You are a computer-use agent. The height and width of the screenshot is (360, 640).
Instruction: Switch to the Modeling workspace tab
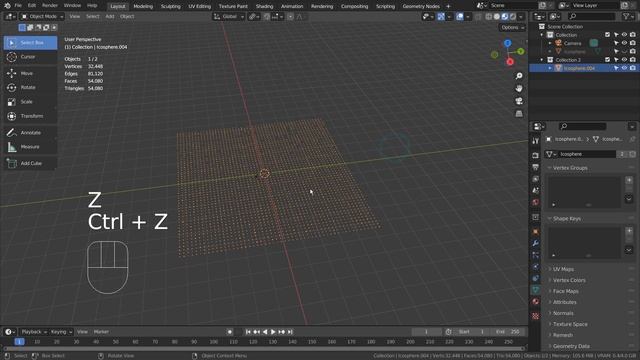[143, 6]
